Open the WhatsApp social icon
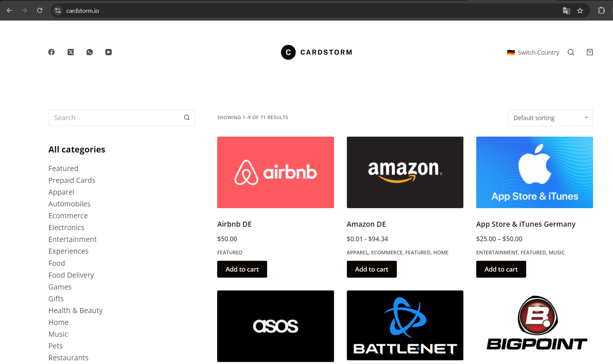The height and width of the screenshot is (364, 613). point(90,52)
